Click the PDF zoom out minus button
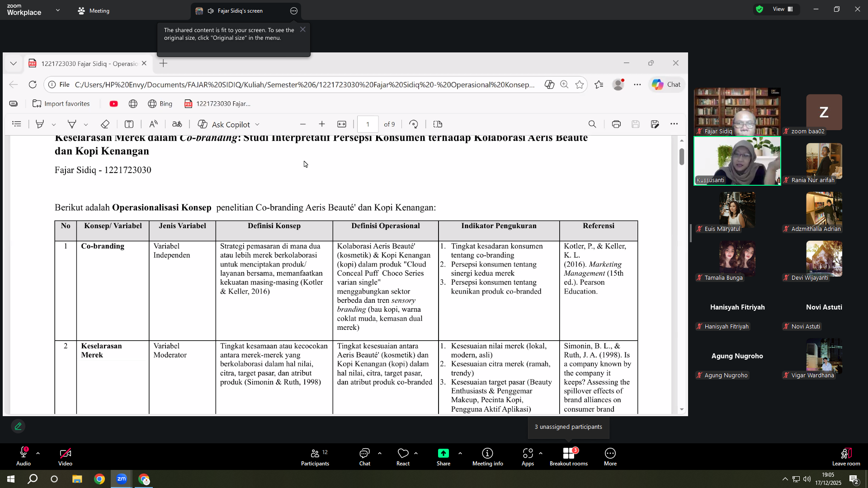The image size is (868, 488). point(303,124)
